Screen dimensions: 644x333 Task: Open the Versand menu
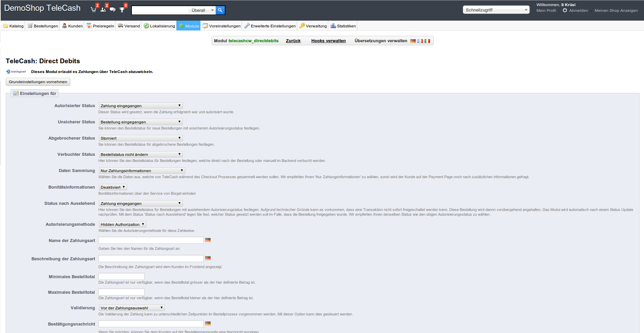click(129, 26)
